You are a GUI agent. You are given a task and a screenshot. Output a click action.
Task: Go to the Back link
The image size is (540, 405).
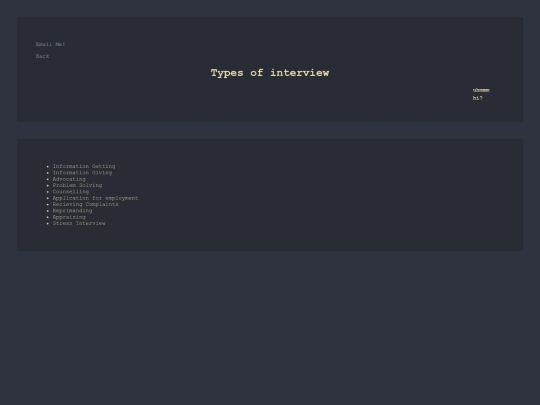[x=42, y=56]
